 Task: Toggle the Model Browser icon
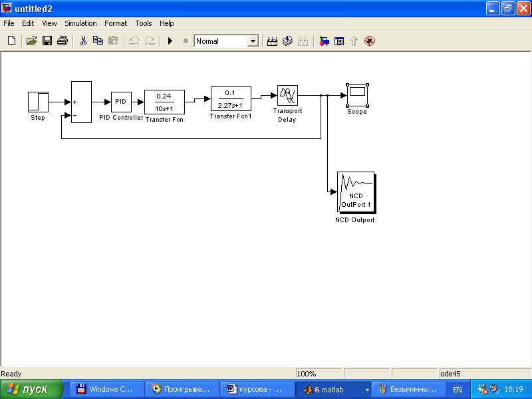pyautogui.click(x=339, y=41)
